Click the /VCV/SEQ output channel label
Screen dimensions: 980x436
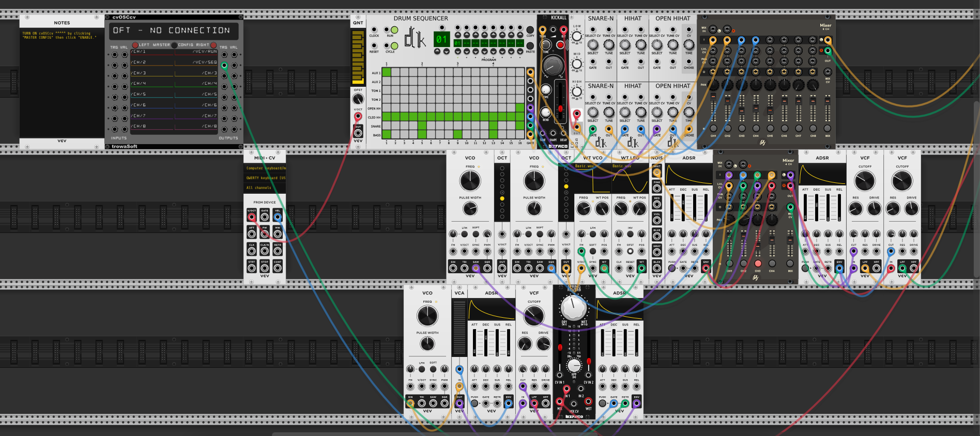tap(205, 63)
